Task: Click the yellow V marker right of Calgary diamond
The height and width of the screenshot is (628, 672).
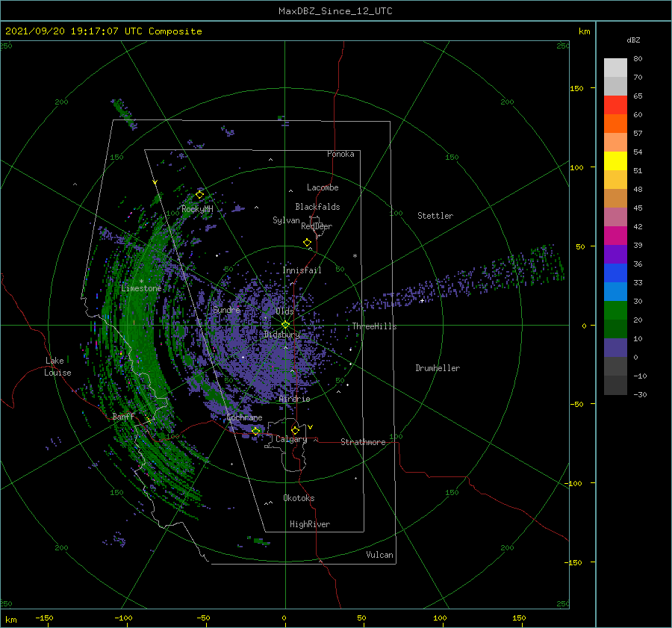Action: click(x=311, y=427)
